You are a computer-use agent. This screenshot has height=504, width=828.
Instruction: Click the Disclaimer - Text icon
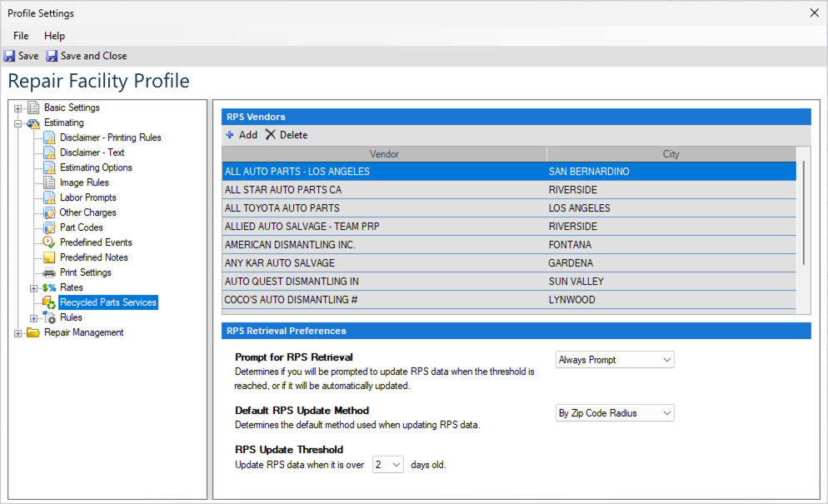click(49, 152)
